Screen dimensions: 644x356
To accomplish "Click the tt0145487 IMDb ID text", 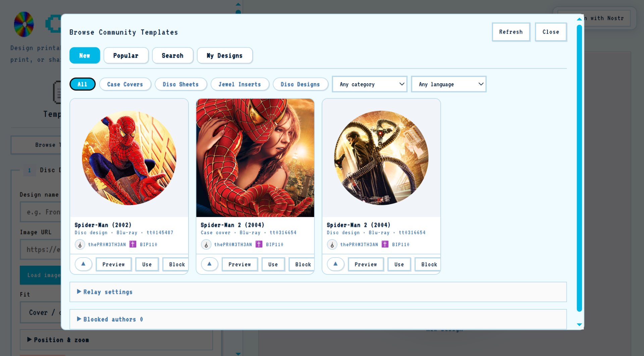I will [x=160, y=232].
